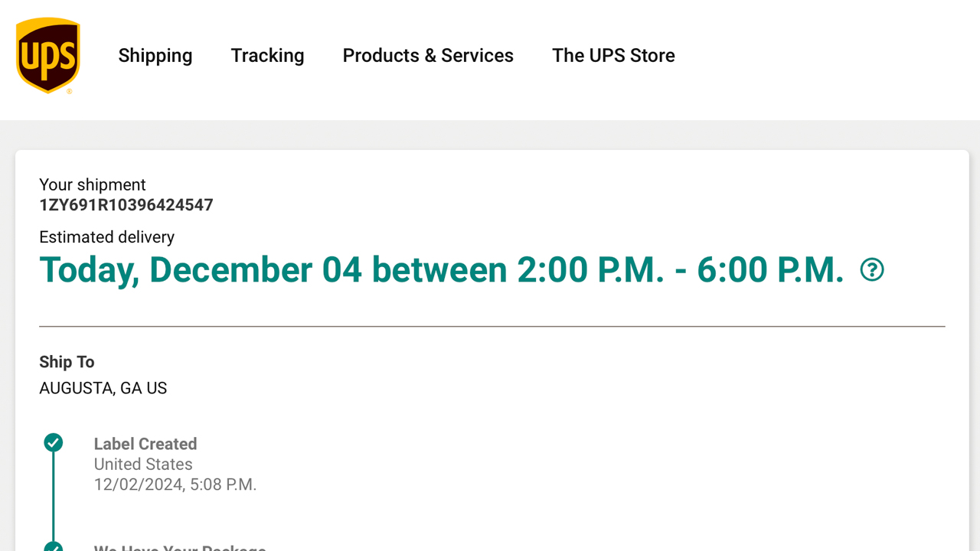Screen dimensions: 980x551
Task: Click the AUGUSTA, GA US destination
Action: click(103, 388)
